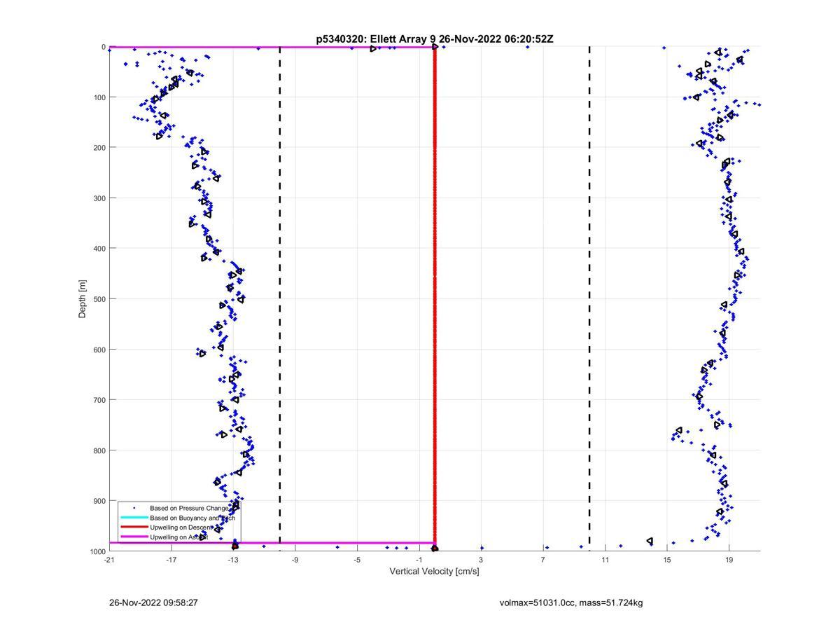Click x-axis tick label '-9'

click(295, 560)
